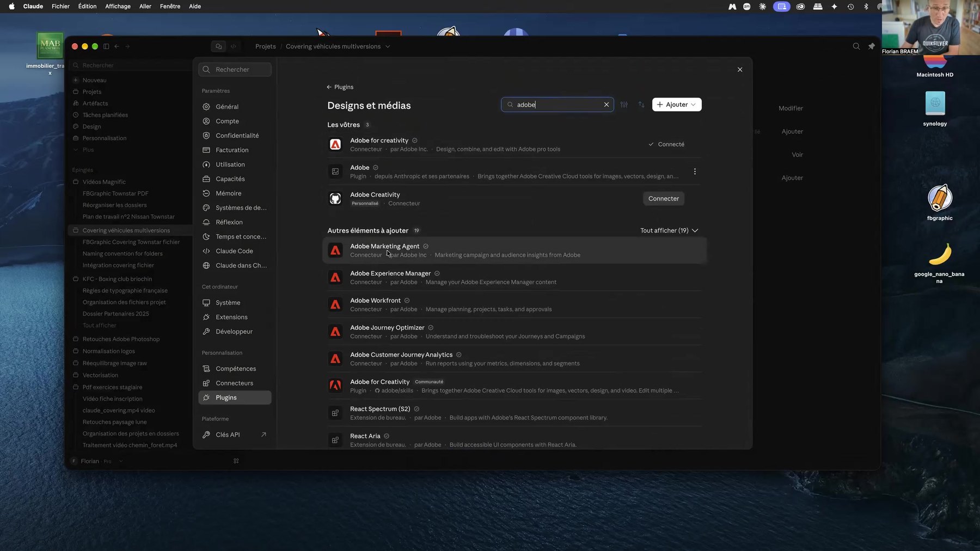Click the search magnifier in title bar

point(856,46)
